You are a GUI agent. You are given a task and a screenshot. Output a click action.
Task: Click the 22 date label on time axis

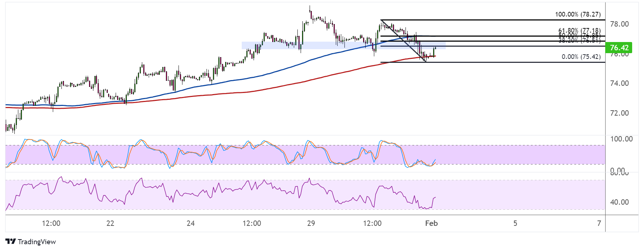coord(110,223)
